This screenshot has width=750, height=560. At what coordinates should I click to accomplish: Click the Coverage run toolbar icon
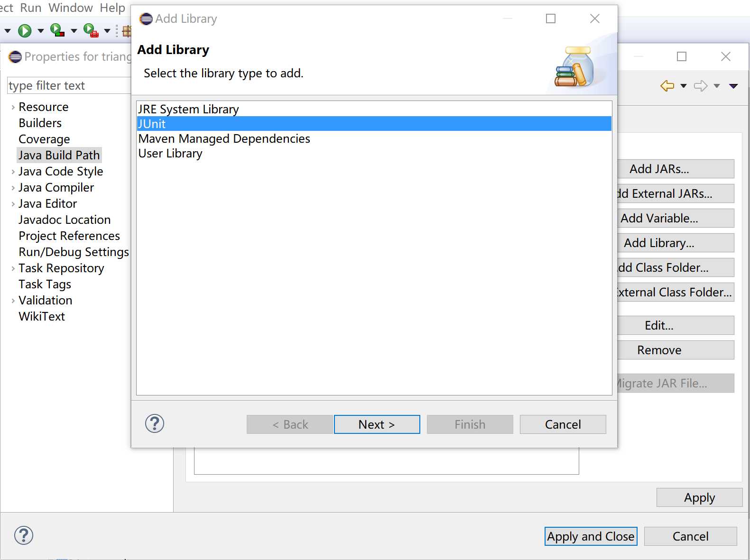click(57, 30)
